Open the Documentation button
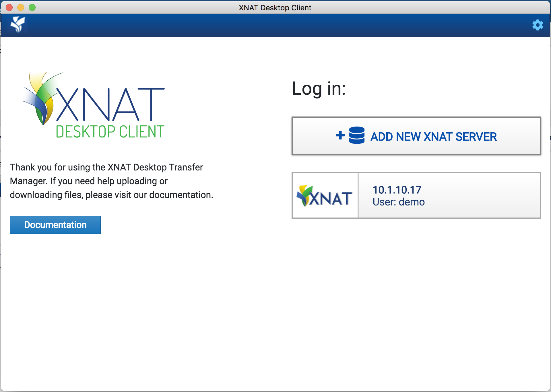This screenshot has width=551, height=392. [x=55, y=225]
